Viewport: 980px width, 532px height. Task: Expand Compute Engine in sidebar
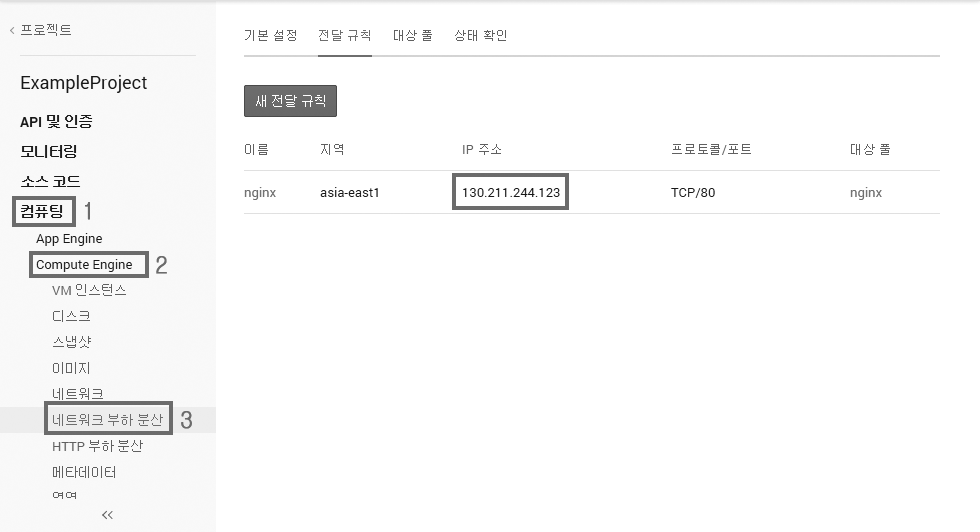point(84,265)
